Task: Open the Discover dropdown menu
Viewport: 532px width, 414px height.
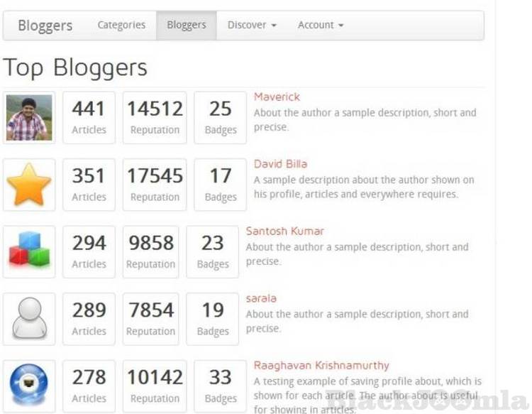Action: click(x=252, y=25)
